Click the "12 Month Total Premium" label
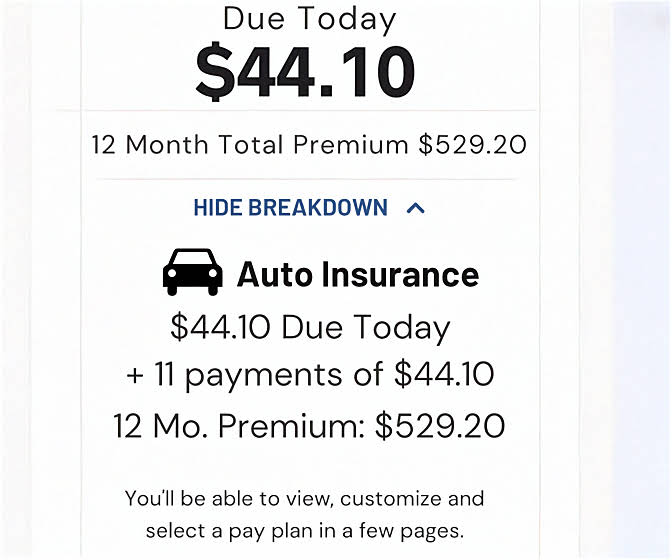672x560 pixels. coord(250,144)
